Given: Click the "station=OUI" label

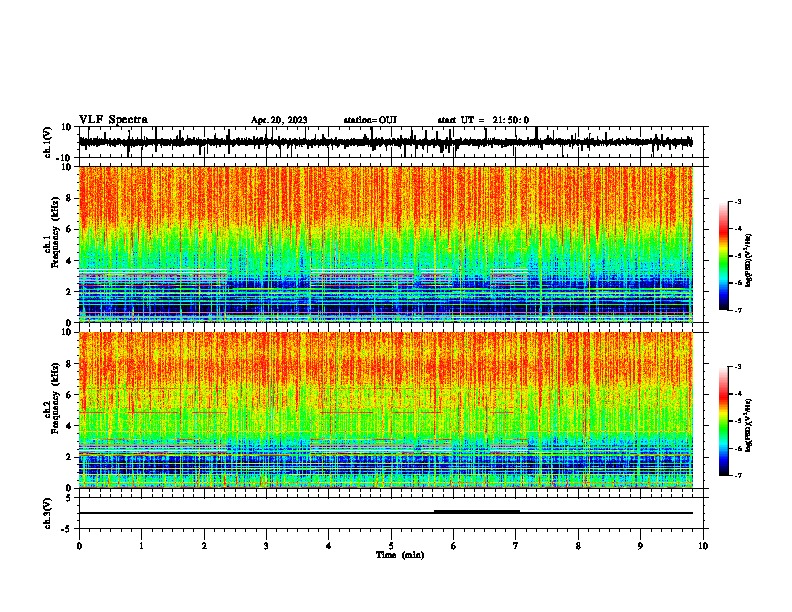Looking at the screenshot, I should pos(370,120).
